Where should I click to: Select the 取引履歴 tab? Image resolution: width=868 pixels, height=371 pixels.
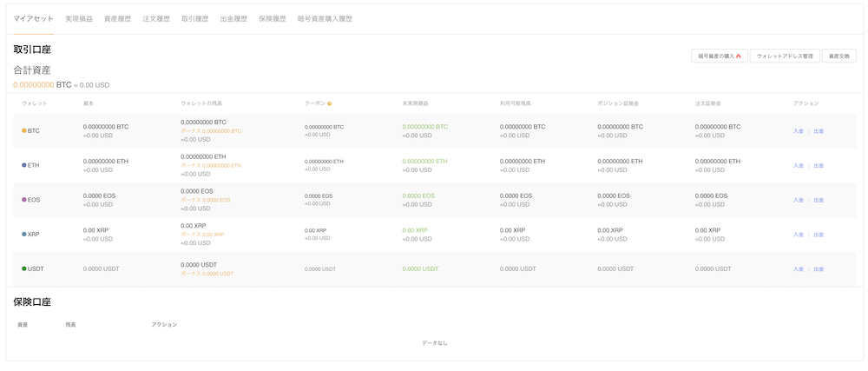point(195,18)
